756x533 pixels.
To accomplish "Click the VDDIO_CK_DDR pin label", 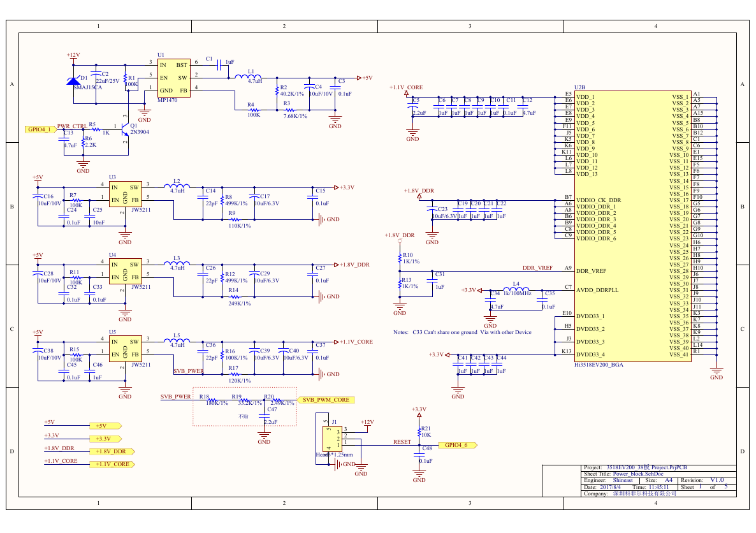I will pyautogui.click(x=599, y=200).
